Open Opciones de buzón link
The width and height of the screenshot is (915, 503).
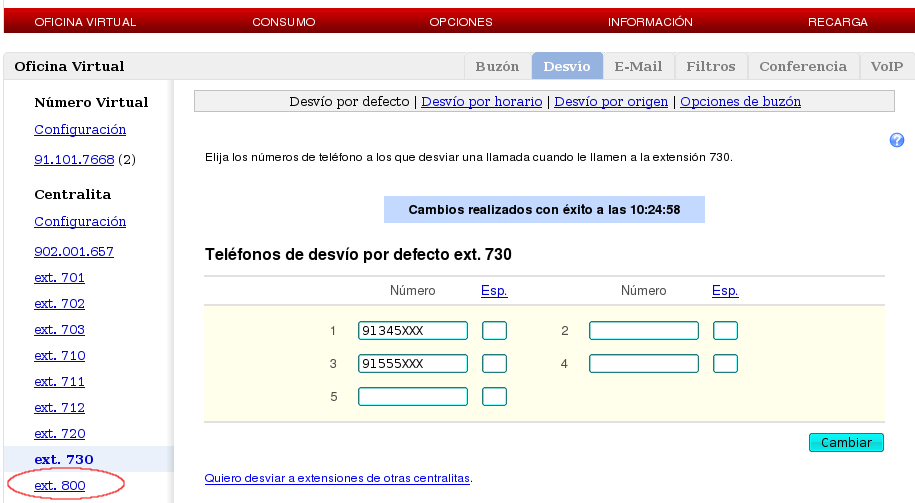coord(740,102)
